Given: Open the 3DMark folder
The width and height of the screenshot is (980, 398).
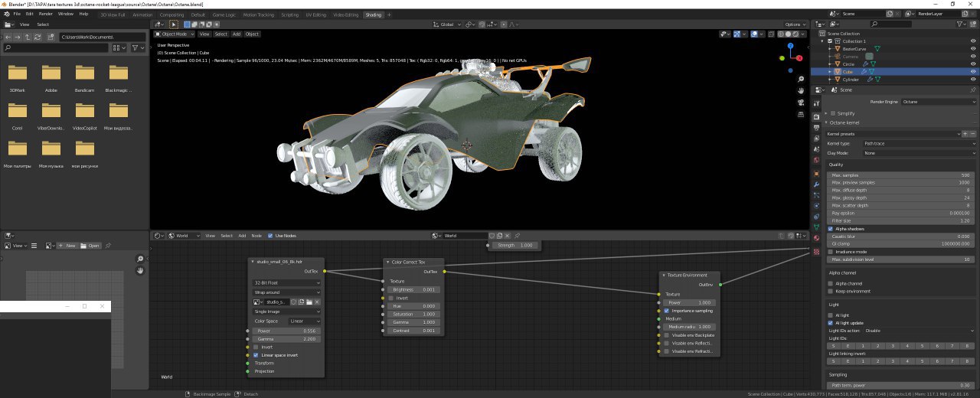Looking at the screenshot, I should click(x=18, y=73).
